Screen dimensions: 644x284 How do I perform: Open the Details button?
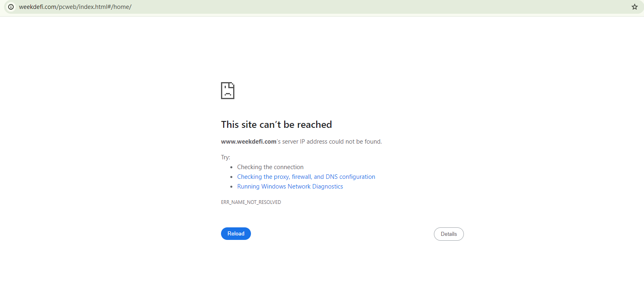click(449, 234)
